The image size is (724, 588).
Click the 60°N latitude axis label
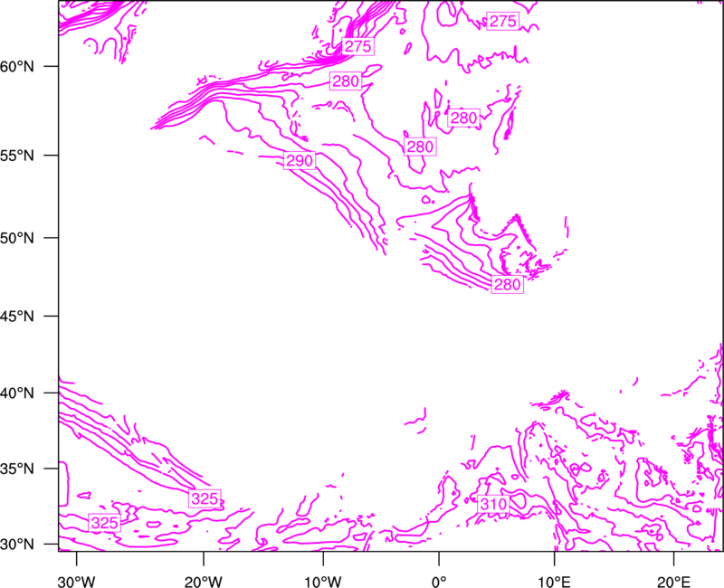[17, 66]
